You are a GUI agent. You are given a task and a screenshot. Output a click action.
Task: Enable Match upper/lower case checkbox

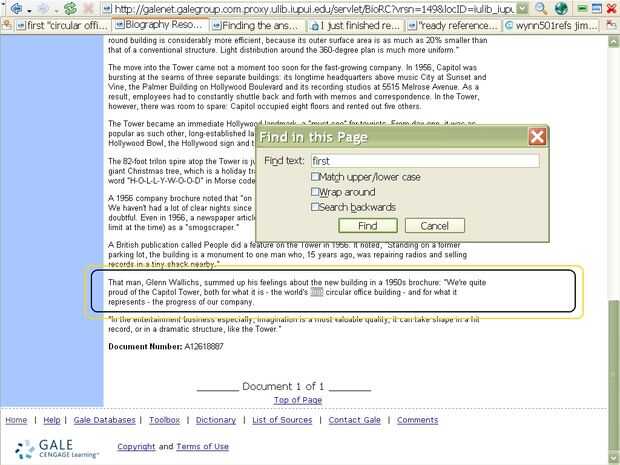(315, 176)
